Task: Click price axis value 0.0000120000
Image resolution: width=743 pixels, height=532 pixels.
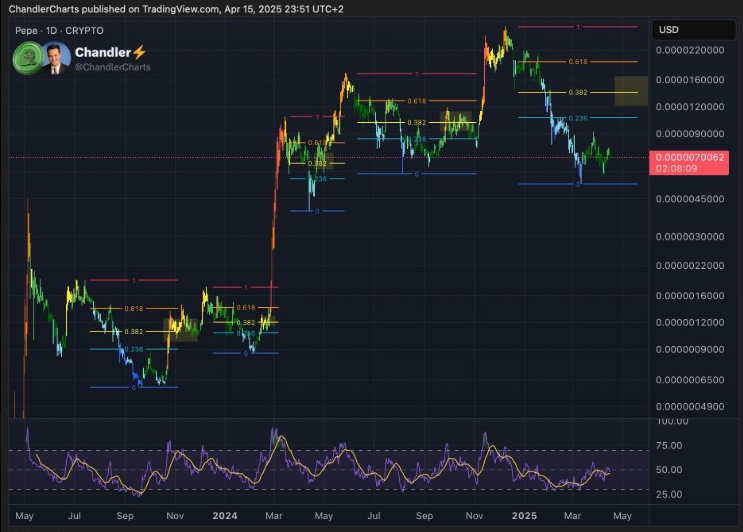Action: 690,107
